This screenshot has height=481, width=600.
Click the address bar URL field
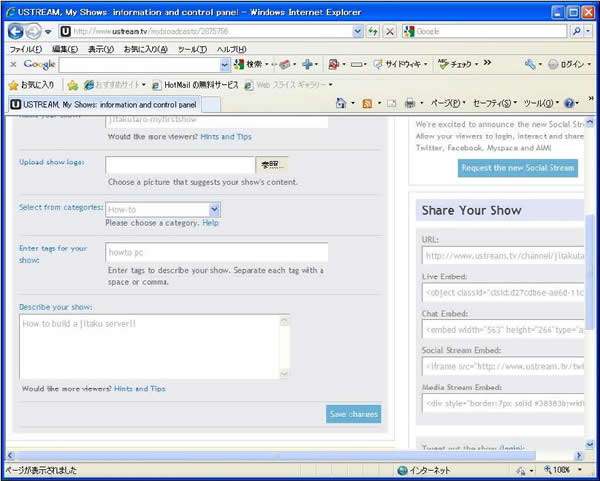click(212, 31)
